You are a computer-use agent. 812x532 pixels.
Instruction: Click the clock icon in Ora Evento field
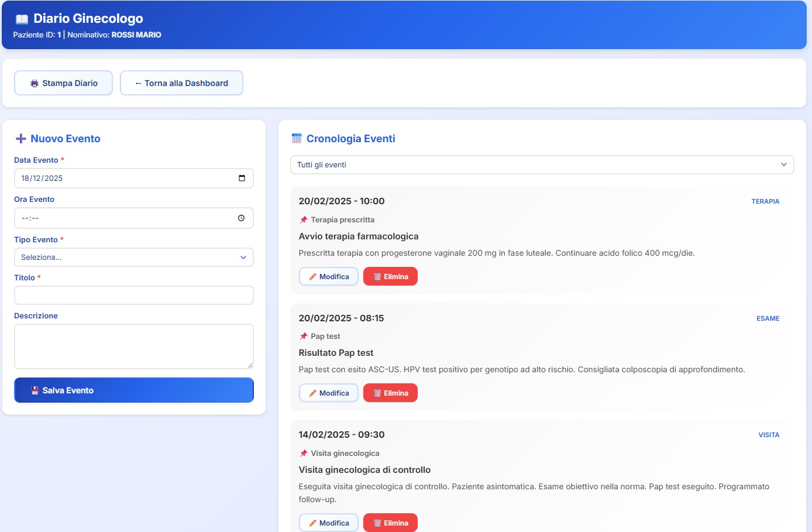[x=241, y=218]
